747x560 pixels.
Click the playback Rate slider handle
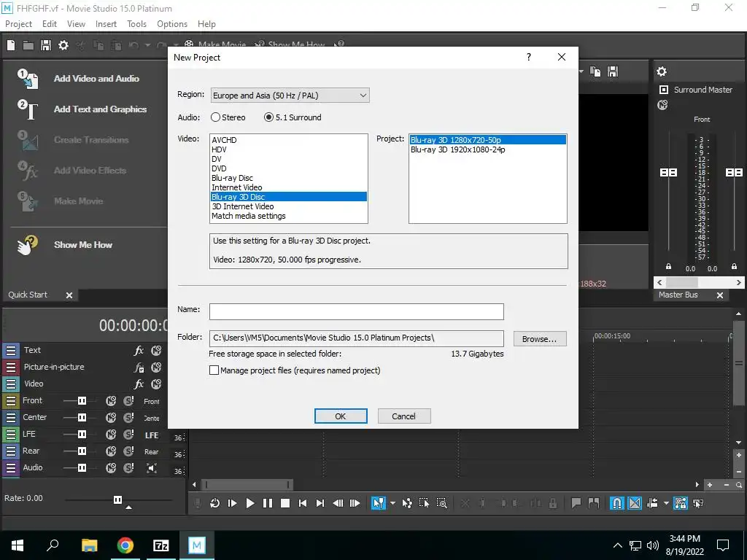point(117,499)
